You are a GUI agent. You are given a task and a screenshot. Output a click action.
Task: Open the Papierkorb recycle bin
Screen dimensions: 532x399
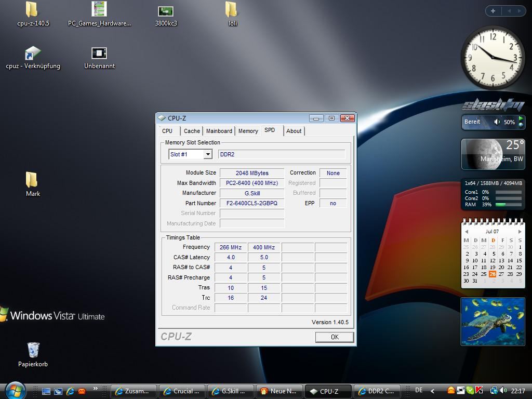[x=33, y=354]
